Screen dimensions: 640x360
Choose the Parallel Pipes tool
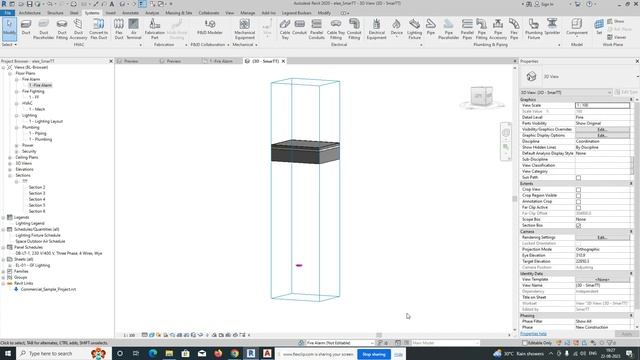[467, 29]
